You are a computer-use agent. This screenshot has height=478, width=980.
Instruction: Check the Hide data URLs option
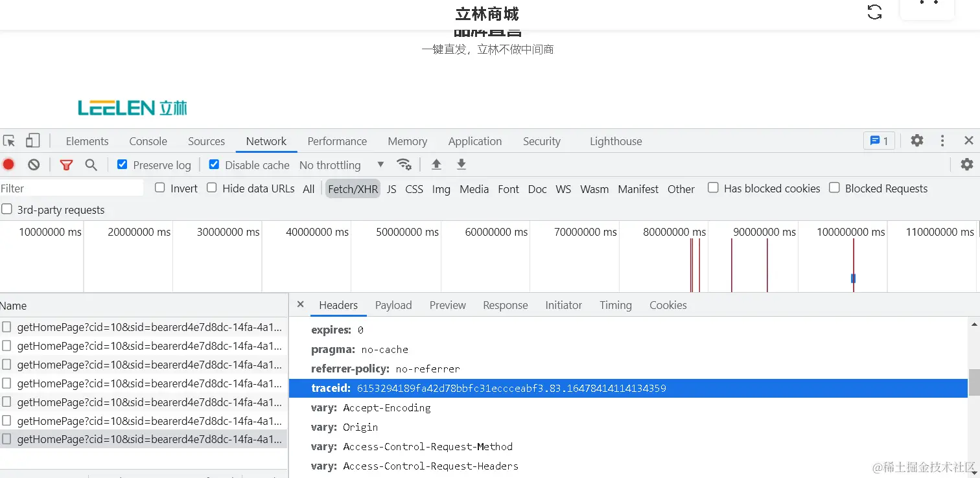pos(211,188)
